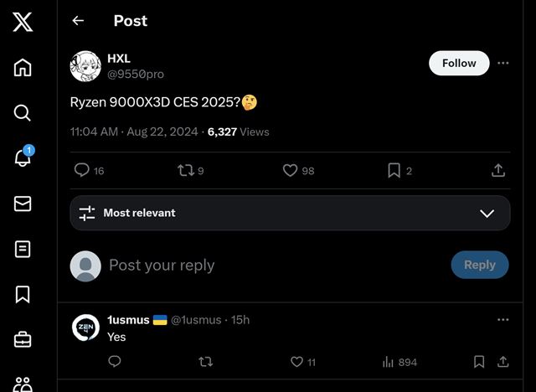This screenshot has width=536, height=392.
Task: Open the @9550pro profile handle
Action: 136,74
